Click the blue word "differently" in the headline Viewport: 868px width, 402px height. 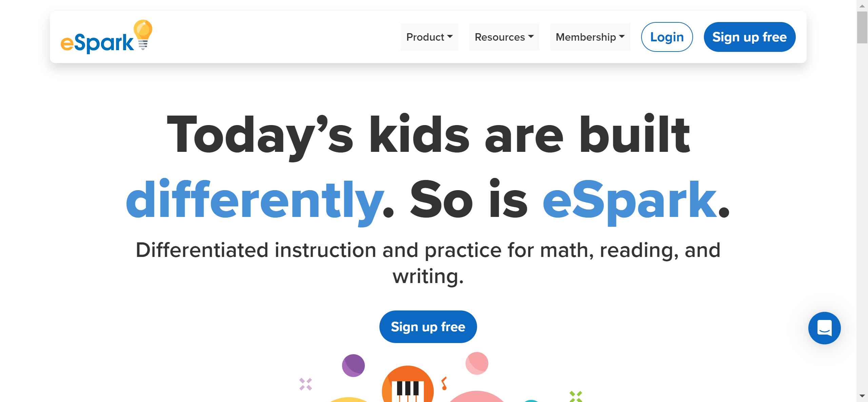click(x=255, y=200)
